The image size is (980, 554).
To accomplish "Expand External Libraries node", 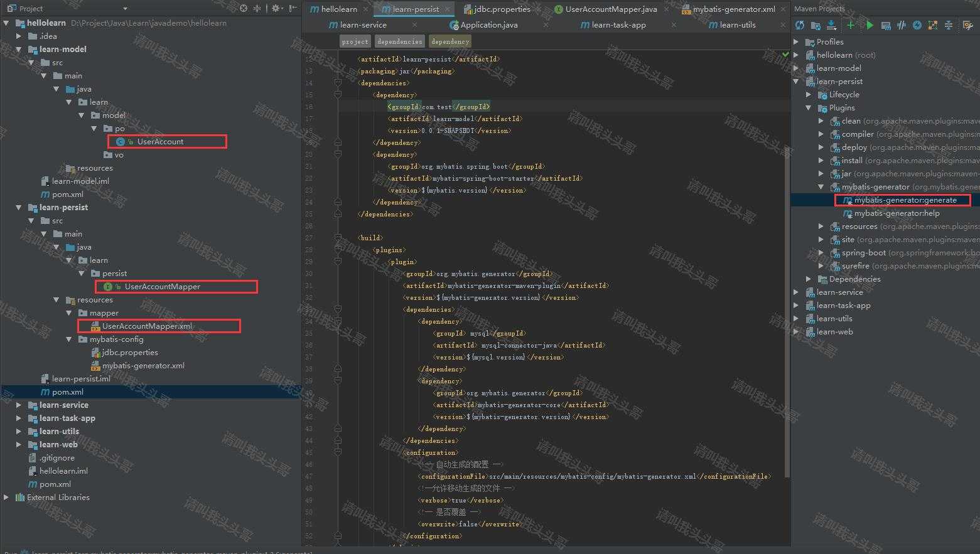I will [6, 497].
